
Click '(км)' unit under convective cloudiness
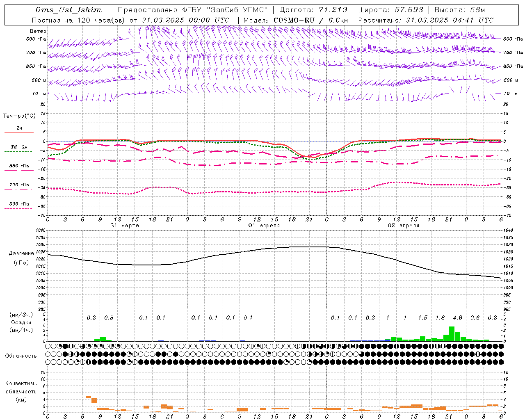(21, 399)
